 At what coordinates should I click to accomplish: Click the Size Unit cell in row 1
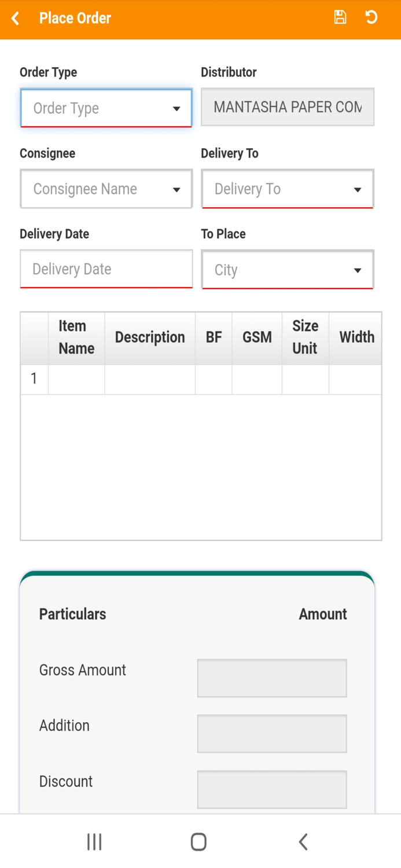(305, 380)
